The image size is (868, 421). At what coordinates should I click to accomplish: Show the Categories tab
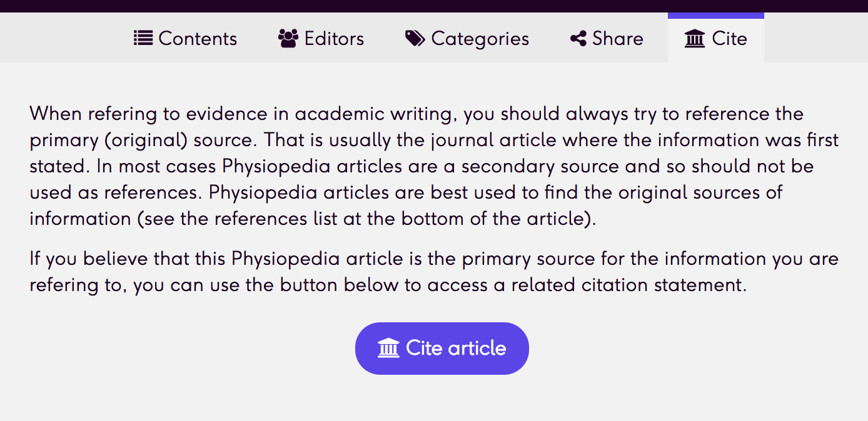[x=467, y=39]
